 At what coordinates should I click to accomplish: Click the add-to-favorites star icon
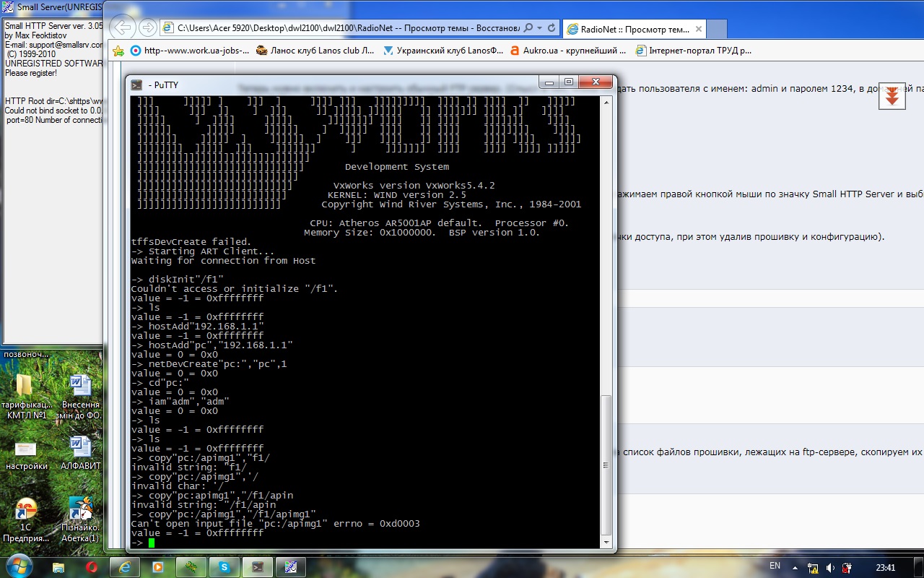click(x=118, y=51)
